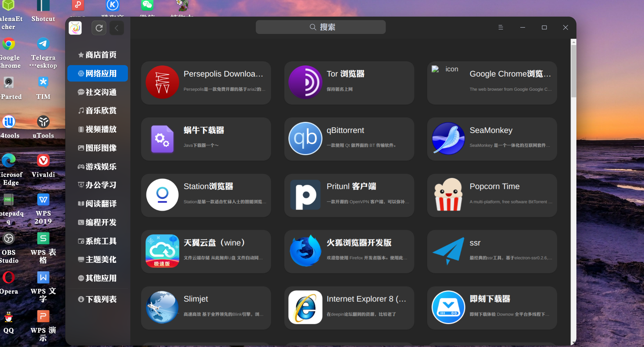644x347 pixels.
Task: Open the Tor 浏览器 app card
Action: coord(348,83)
